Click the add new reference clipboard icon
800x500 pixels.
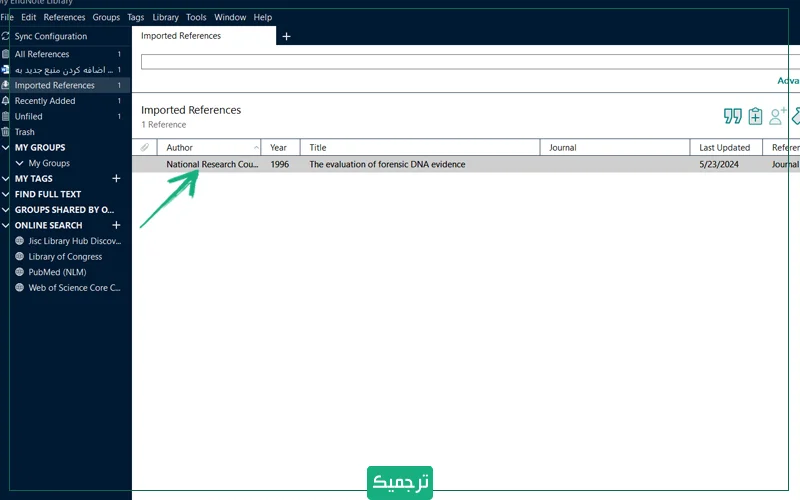click(x=755, y=116)
